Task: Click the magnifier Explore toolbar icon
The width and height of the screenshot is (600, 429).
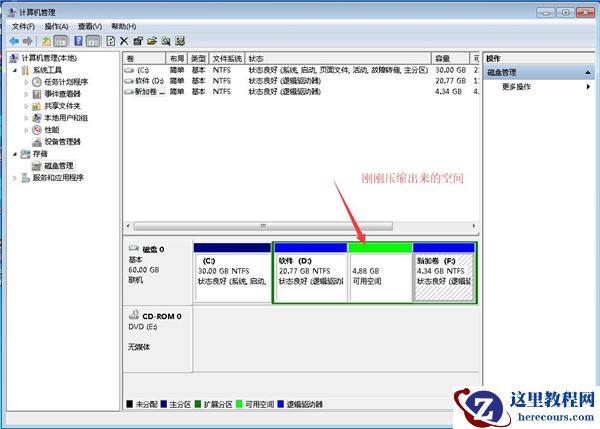Action: (x=166, y=41)
